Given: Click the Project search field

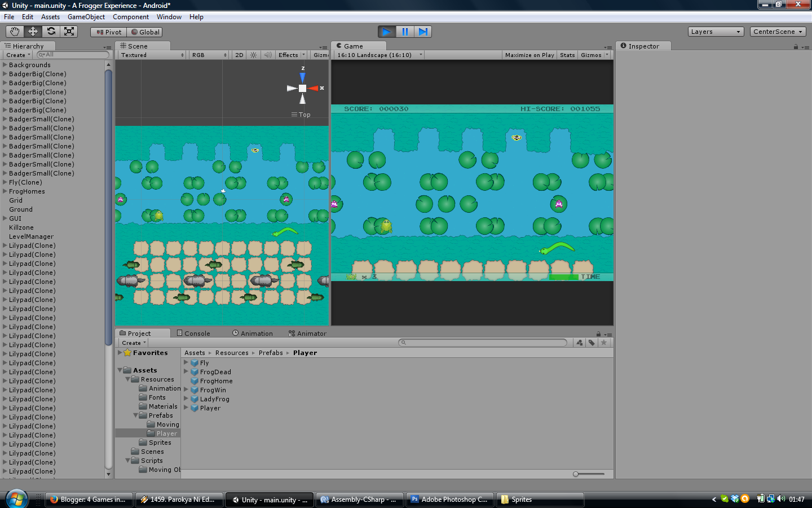Looking at the screenshot, I should pos(483,343).
